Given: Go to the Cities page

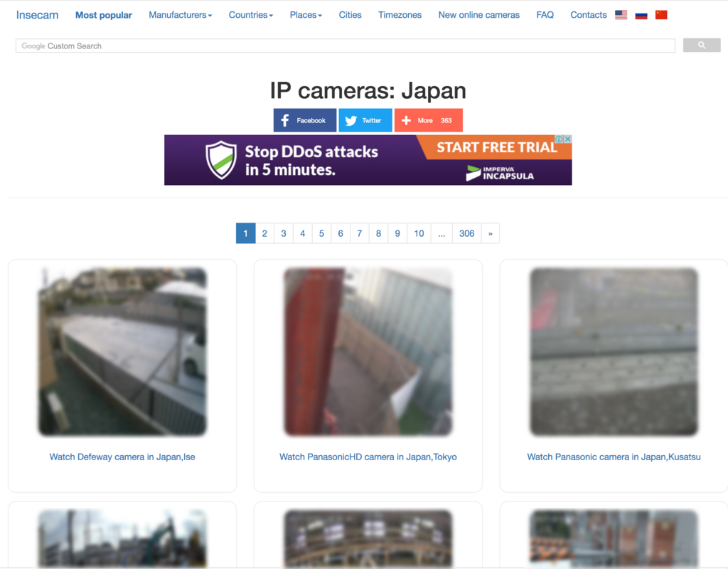Looking at the screenshot, I should [350, 15].
